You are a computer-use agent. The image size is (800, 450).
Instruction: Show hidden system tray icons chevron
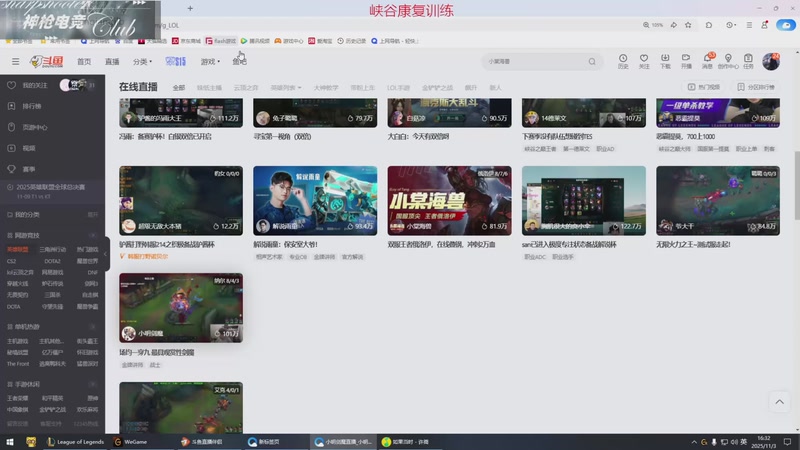pyautogui.click(x=694, y=442)
